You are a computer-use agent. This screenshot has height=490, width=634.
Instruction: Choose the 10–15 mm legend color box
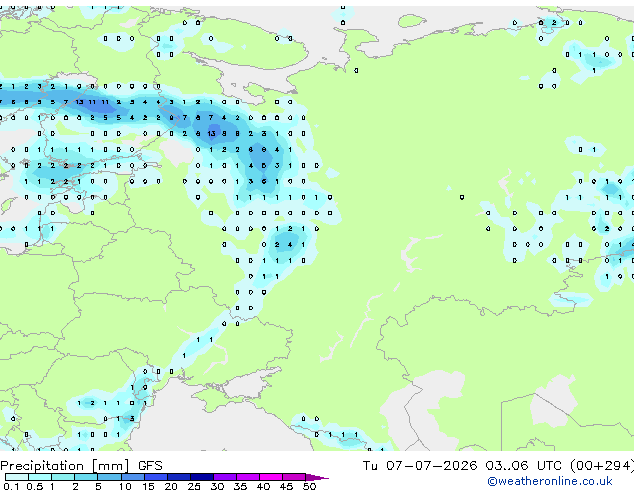click(x=133, y=477)
